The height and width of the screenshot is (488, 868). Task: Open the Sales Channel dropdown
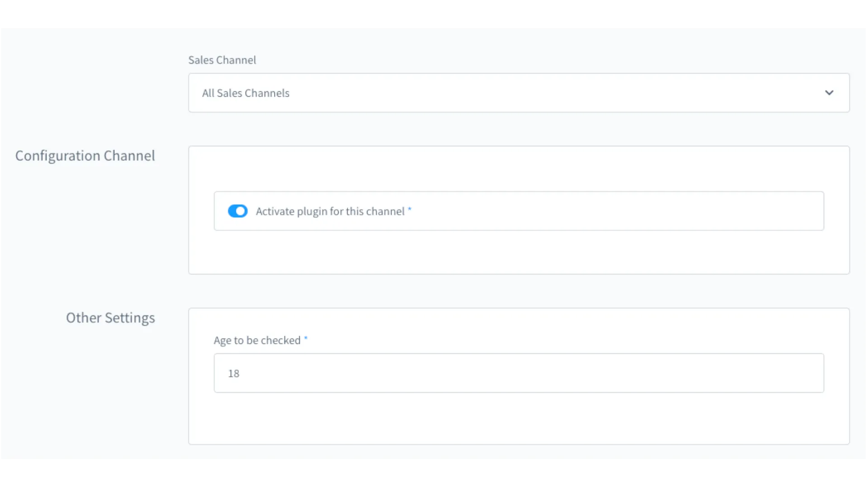pyautogui.click(x=519, y=93)
